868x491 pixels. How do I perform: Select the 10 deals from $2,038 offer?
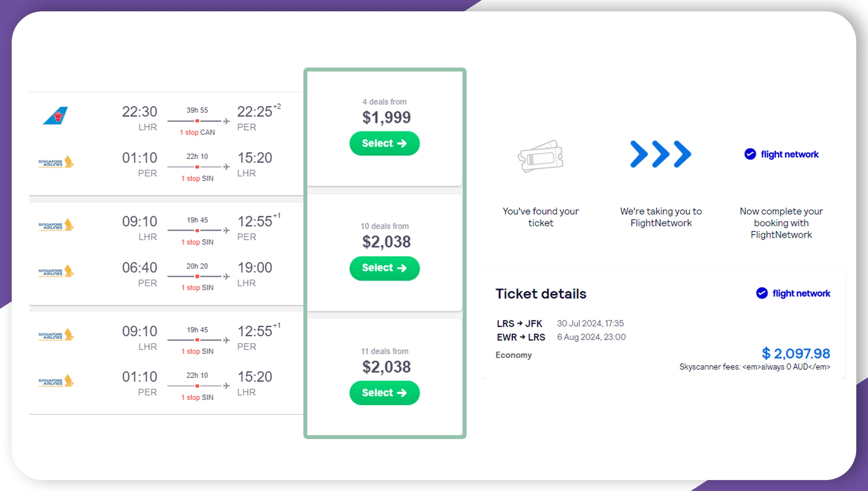(384, 268)
